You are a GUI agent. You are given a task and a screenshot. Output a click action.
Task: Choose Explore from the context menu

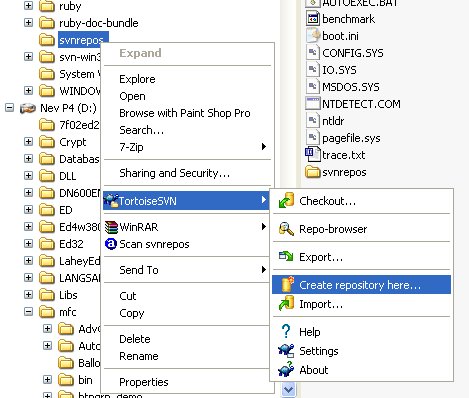[x=188, y=79]
